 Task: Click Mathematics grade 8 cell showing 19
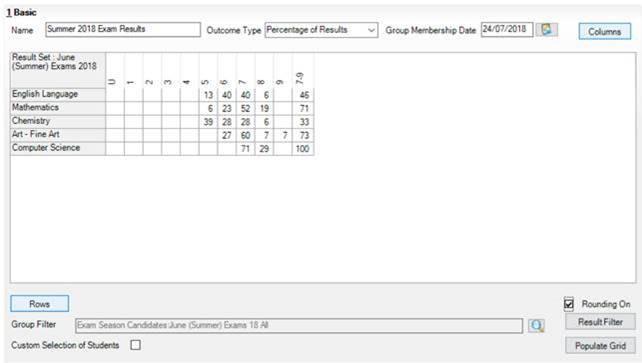click(x=264, y=108)
